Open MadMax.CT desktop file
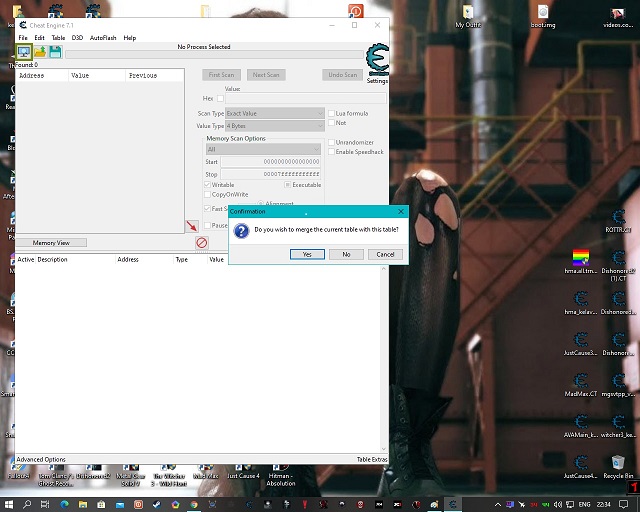This screenshot has height=512, width=640. [x=579, y=386]
